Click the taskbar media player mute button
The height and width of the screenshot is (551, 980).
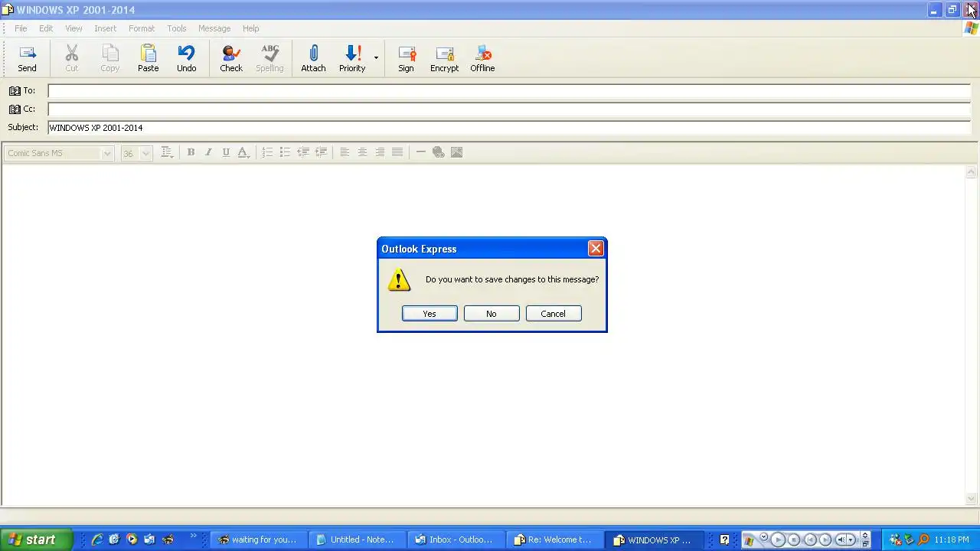point(841,540)
